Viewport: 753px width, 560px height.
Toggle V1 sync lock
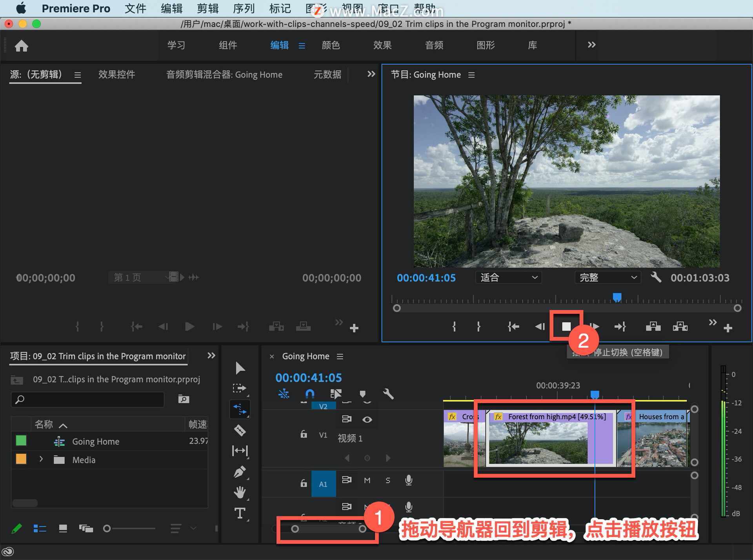[x=346, y=419]
